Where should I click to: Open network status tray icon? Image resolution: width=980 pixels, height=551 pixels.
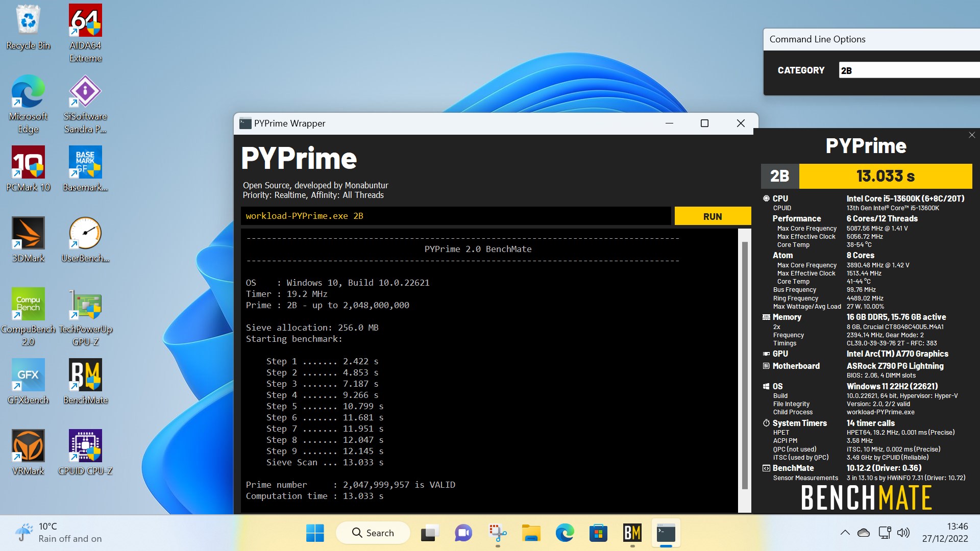click(x=885, y=533)
